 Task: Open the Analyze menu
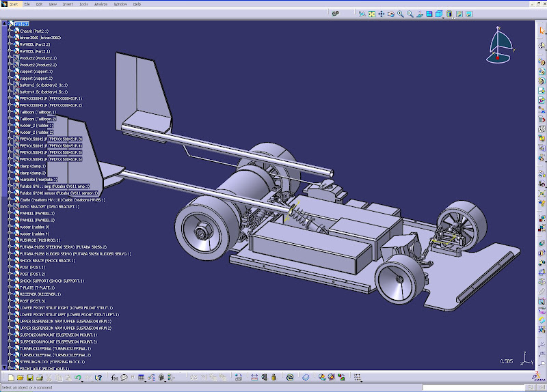[101, 3]
